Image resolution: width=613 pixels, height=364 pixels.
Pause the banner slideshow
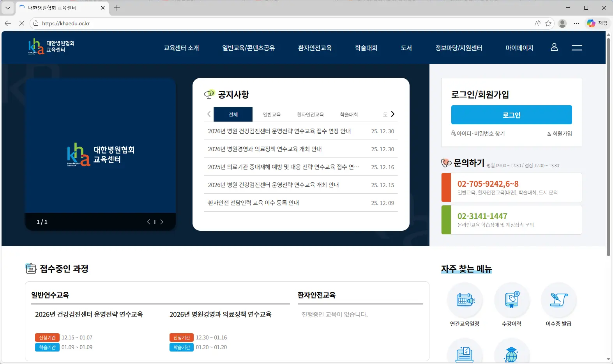[155, 222]
